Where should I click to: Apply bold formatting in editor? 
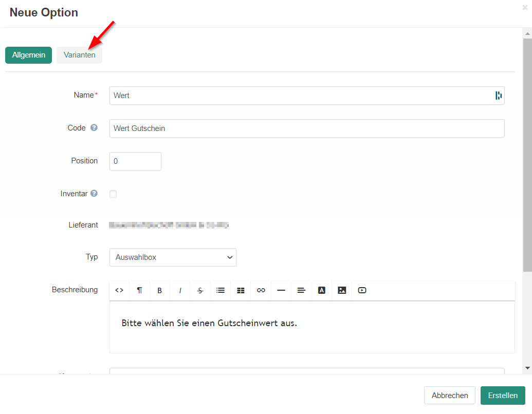click(159, 290)
